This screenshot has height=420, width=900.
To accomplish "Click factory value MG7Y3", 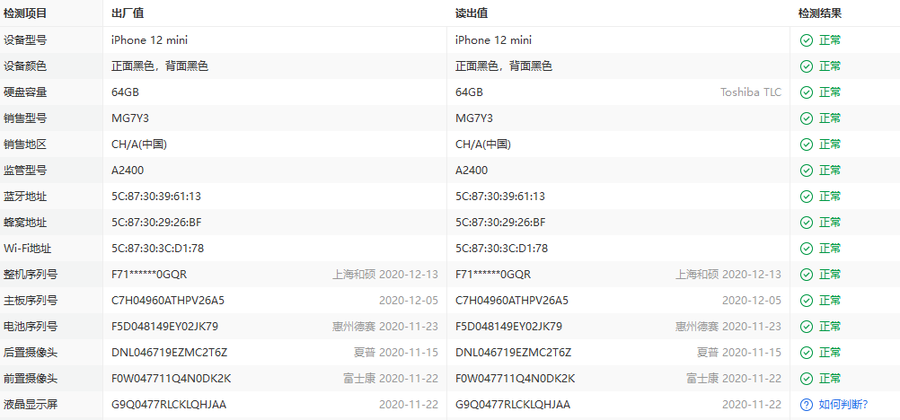I will point(130,118).
